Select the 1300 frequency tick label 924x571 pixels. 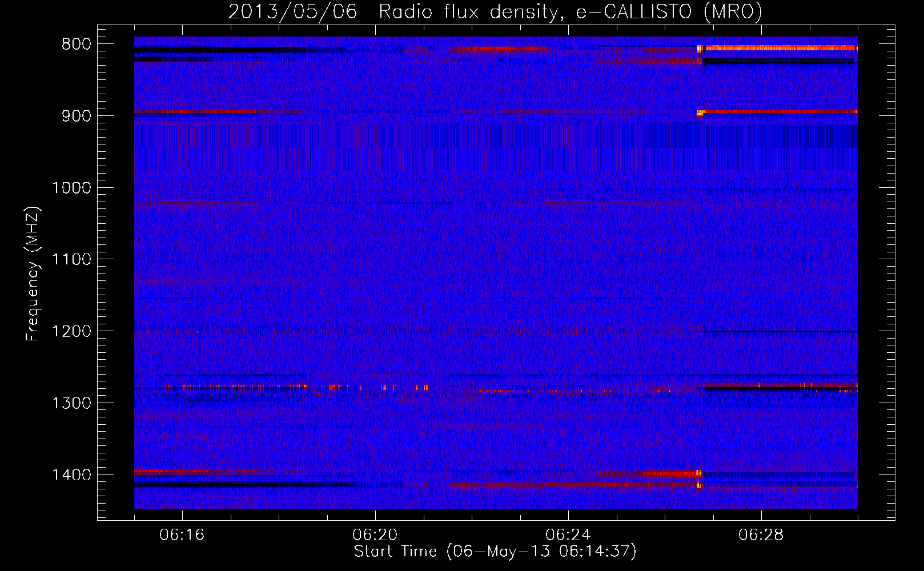pos(71,404)
